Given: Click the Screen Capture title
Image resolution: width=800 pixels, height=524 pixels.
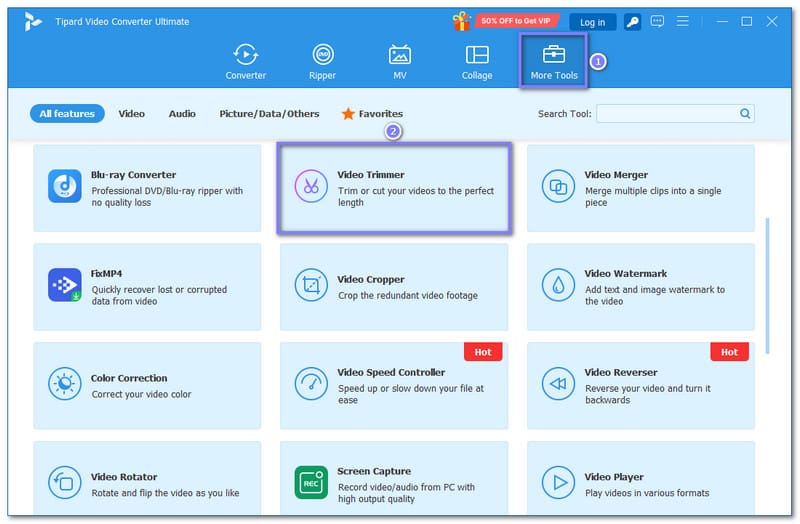Looking at the screenshot, I should pyautogui.click(x=374, y=471).
